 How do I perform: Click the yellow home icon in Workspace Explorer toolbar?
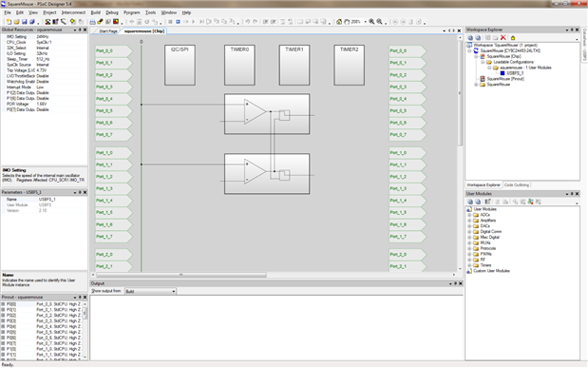point(513,37)
